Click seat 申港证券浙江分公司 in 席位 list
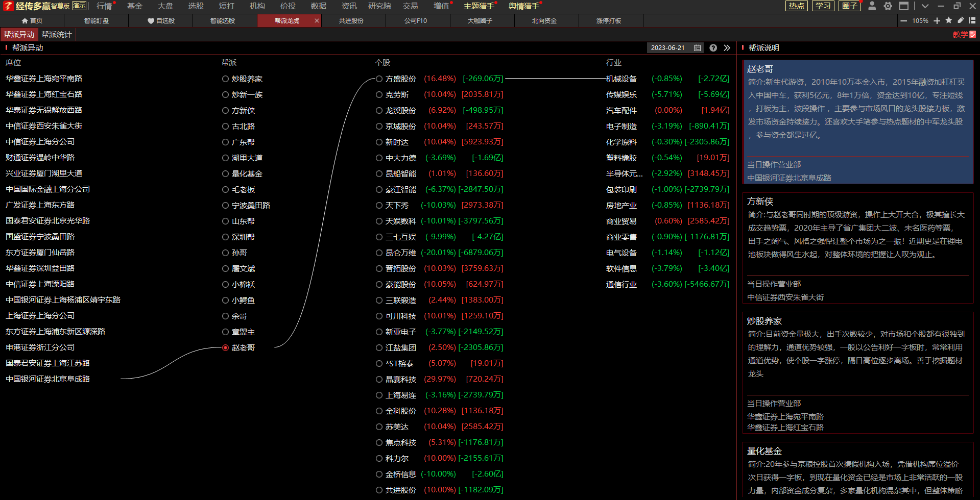 click(x=40, y=347)
